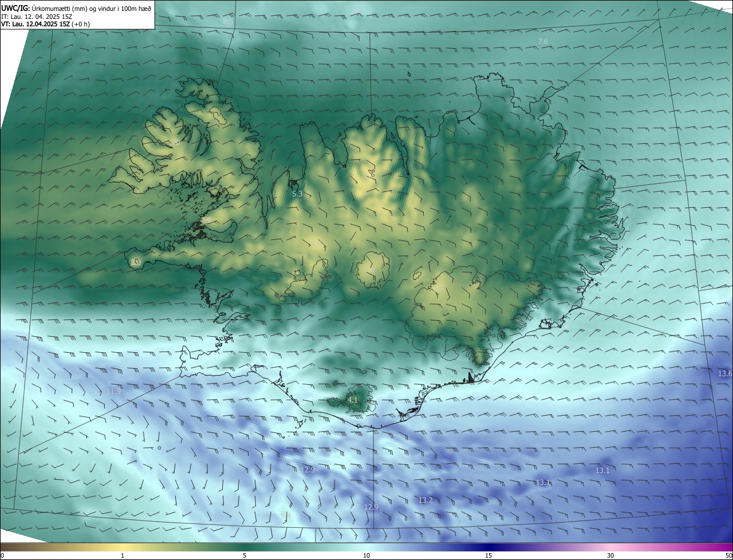
Task: Click the 5 tick label on the color scale
Action: pos(245,555)
